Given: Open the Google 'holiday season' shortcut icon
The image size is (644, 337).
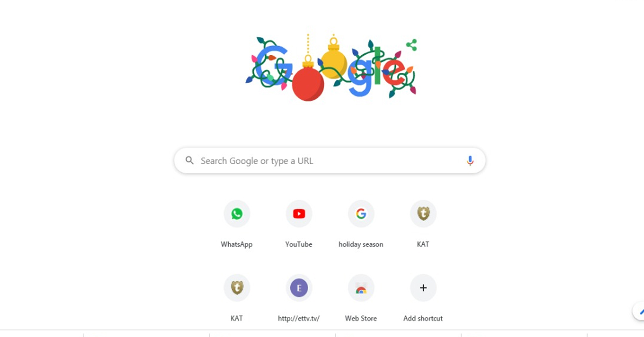Looking at the screenshot, I should 361,214.
